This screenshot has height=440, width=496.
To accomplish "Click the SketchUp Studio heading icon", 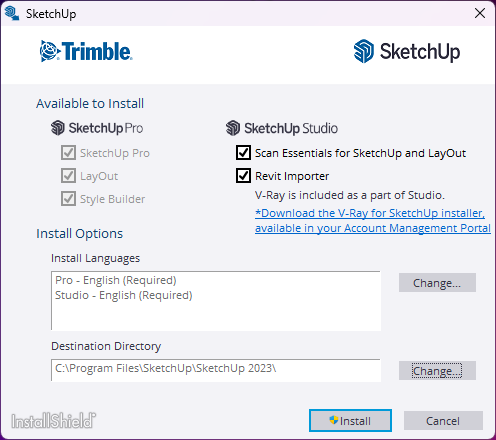I will [233, 128].
